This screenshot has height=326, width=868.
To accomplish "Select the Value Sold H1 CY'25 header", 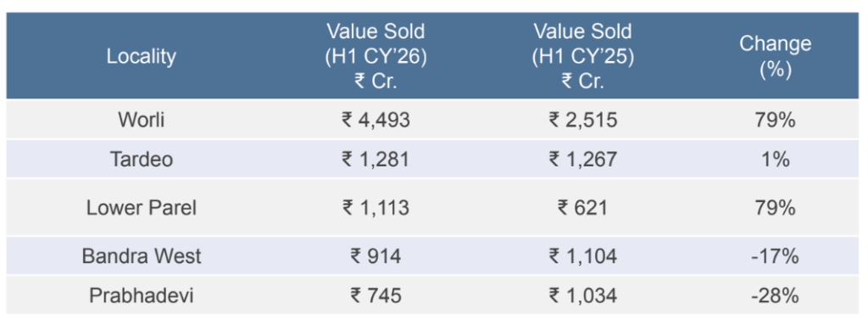I will [582, 56].
